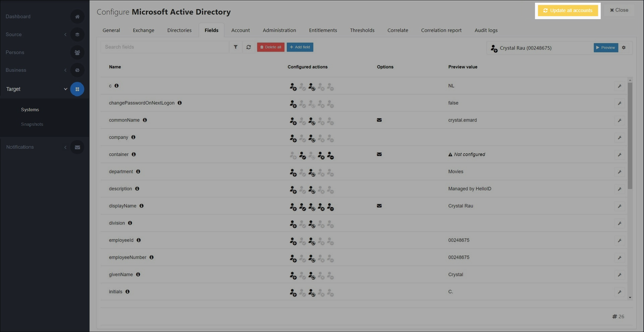644x332 pixels.
Task: Go to the Administration tab
Action: pos(279,30)
